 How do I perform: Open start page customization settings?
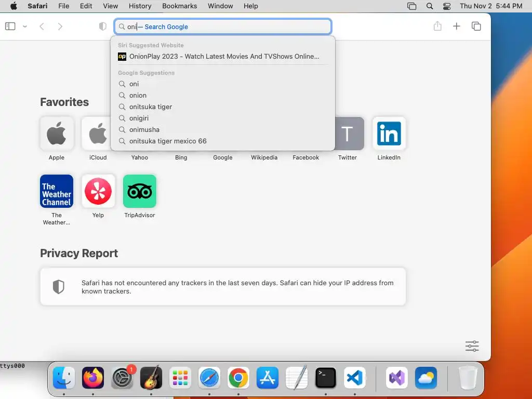472,346
